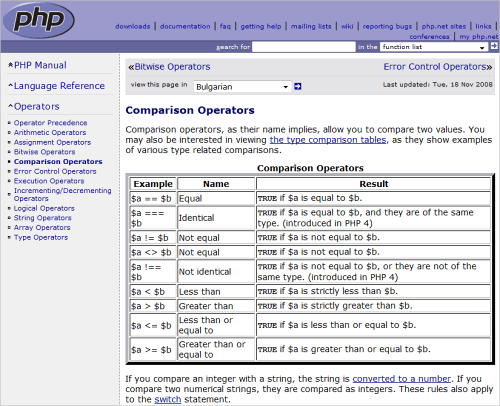Click the Name column header

pos(216,184)
